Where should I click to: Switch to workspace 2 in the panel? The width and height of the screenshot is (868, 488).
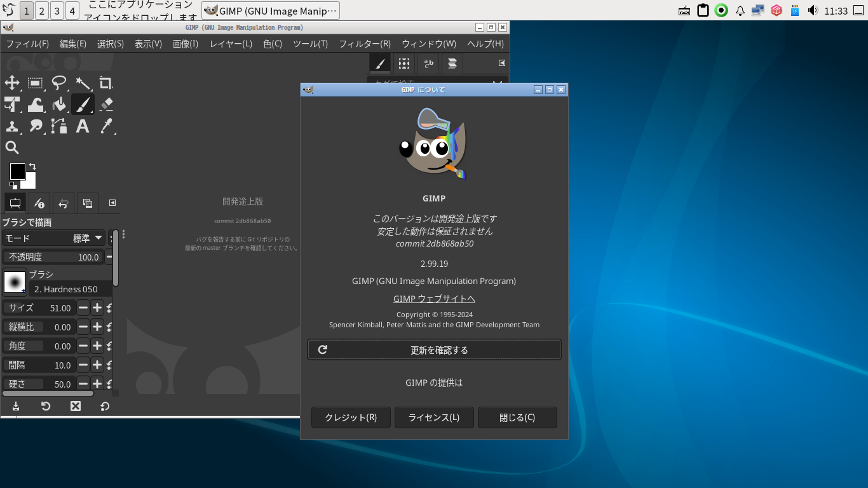pyautogui.click(x=42, y=10)
